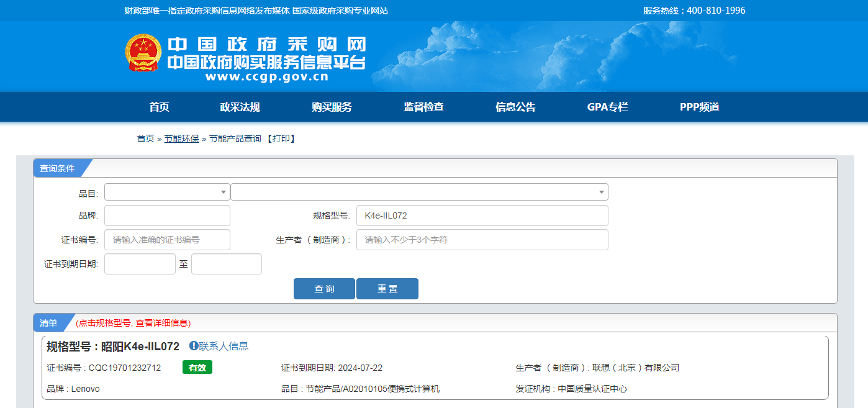Focus the 品牌 brand input field
The image size is (868, 408).
[x=167, y=215]
